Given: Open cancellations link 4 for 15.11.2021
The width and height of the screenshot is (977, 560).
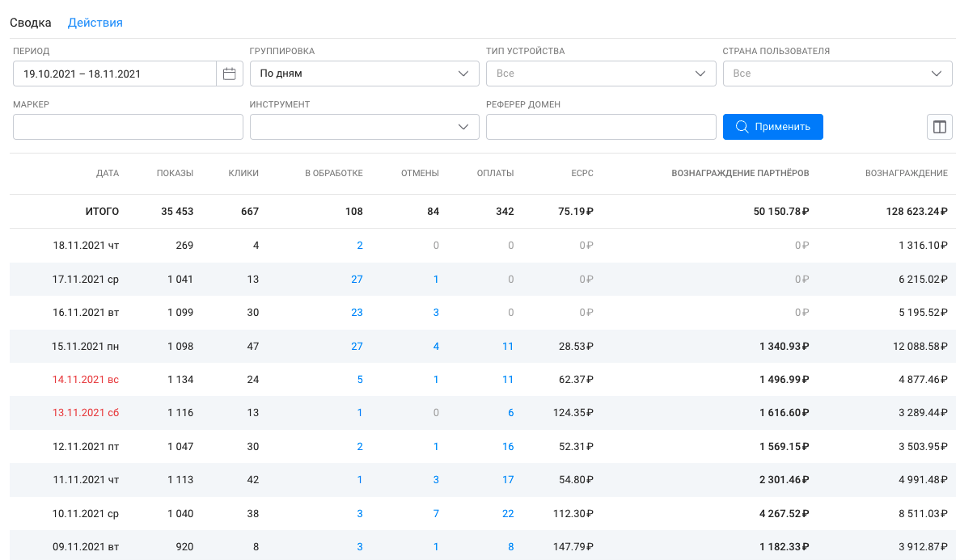Looking at the screenshot, I should [436, 347].
